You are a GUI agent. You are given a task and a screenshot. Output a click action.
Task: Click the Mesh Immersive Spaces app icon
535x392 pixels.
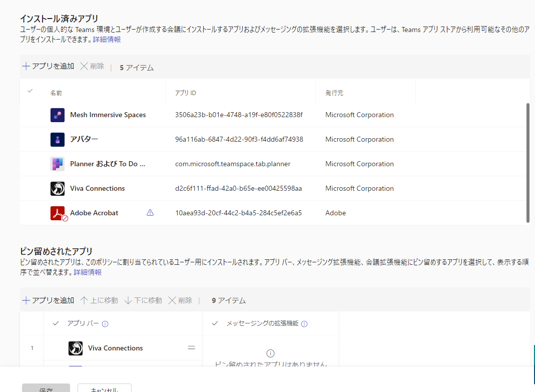click(58, 115)
